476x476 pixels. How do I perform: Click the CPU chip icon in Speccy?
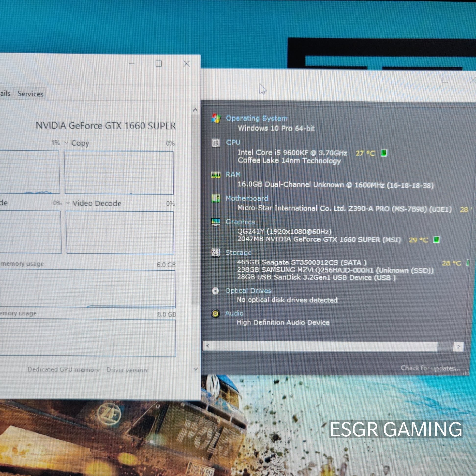click(x=216, y=143)
